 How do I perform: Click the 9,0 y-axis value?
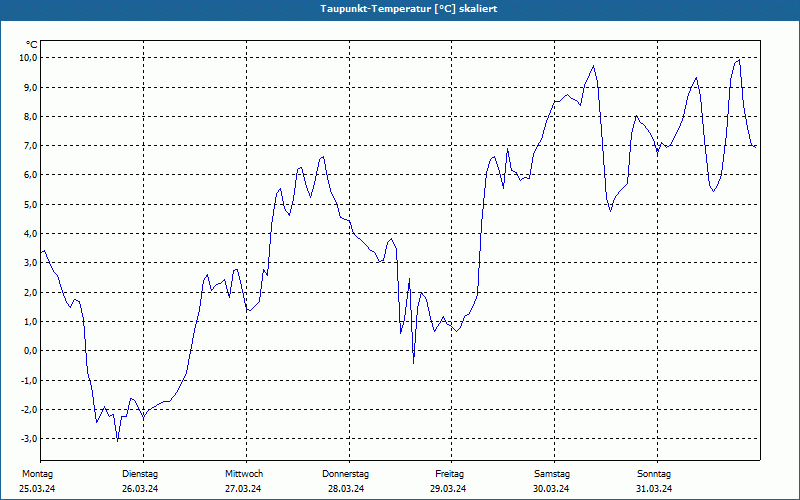(x=30, y=87)
